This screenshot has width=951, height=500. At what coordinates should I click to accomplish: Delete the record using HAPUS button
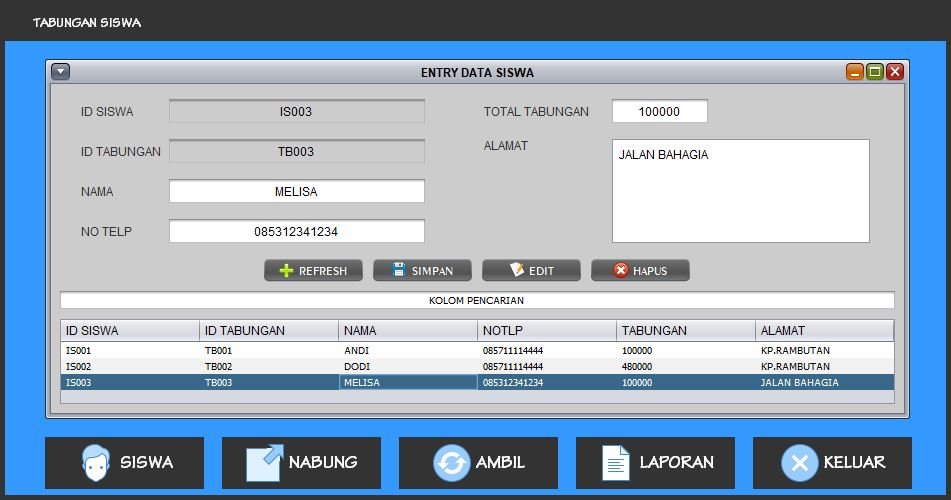pyautogui.click(x=640, y=271)
